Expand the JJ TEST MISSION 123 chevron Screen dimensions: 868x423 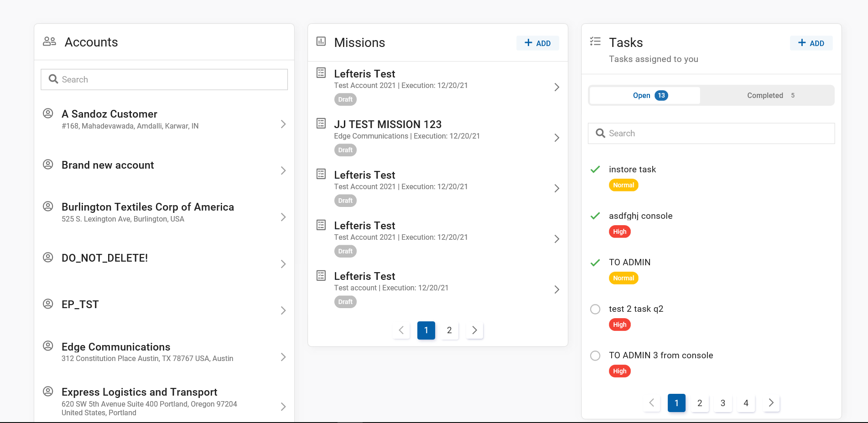pos(556,138)
